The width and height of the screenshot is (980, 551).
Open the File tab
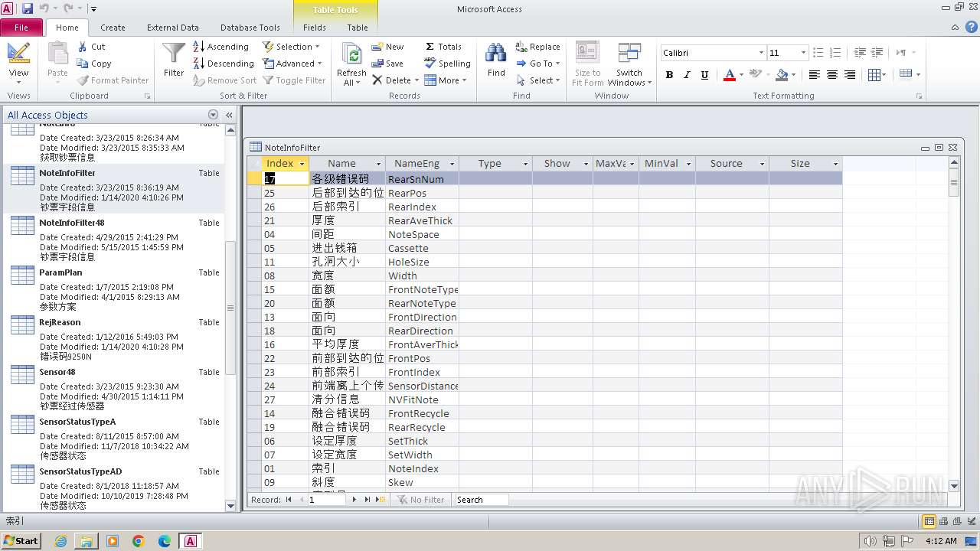pyautogui.click(x=21, y=28)
